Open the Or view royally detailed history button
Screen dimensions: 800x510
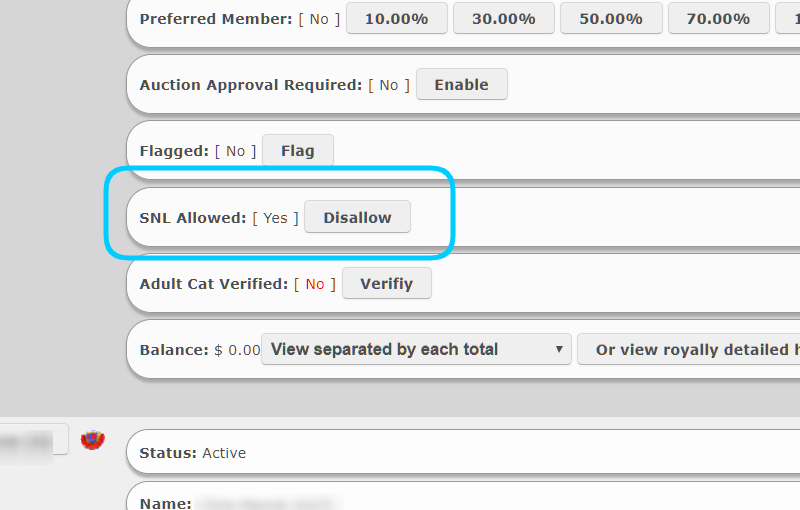[689, 349]
